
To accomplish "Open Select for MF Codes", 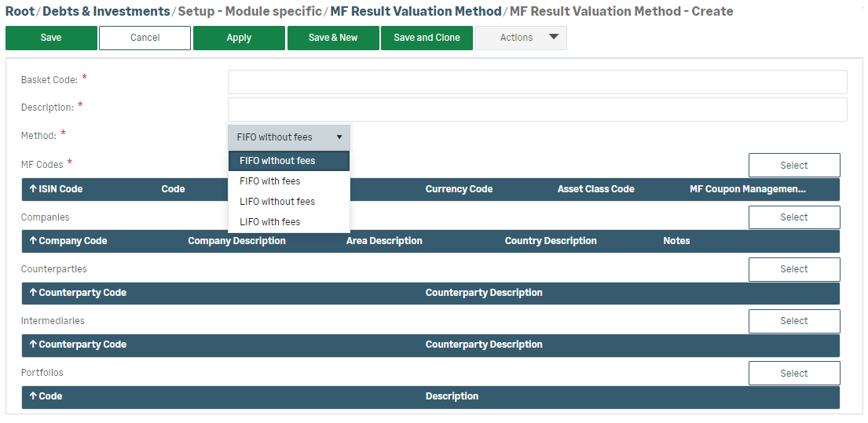I will [x=793, y=166].
